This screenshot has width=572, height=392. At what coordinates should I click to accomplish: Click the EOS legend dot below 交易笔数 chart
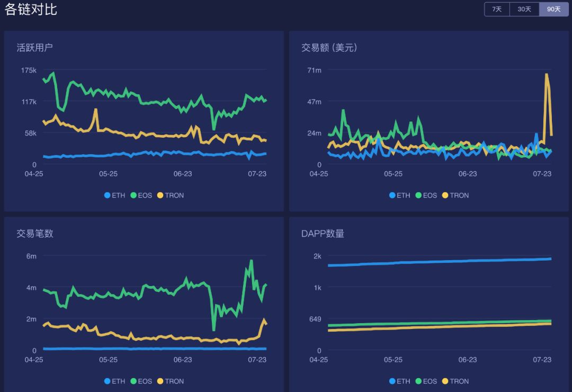(x=133, y=381)
